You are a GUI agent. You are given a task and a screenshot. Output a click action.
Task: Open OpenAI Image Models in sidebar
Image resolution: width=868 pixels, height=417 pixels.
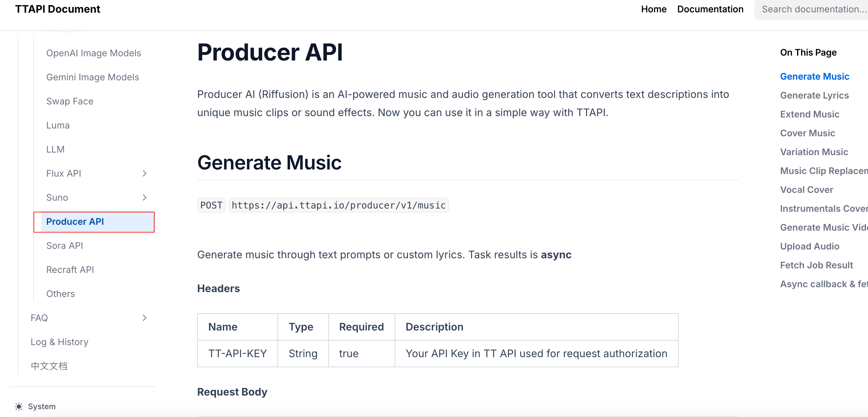tap(93, 53)
